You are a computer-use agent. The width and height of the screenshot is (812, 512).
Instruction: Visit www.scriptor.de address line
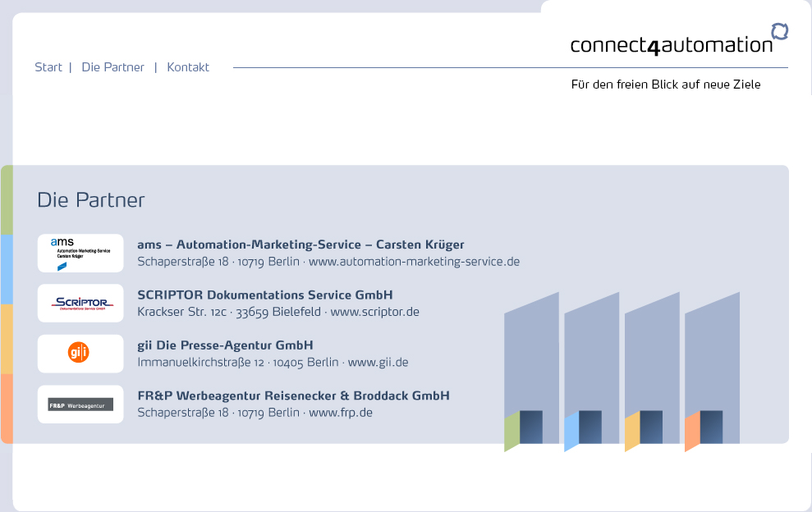tap(278, 312)
